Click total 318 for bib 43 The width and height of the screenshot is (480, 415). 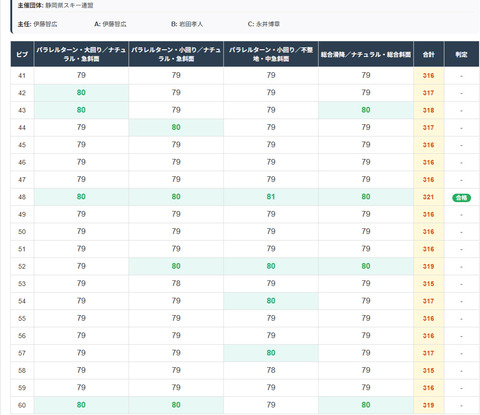(x=428, y=110)
